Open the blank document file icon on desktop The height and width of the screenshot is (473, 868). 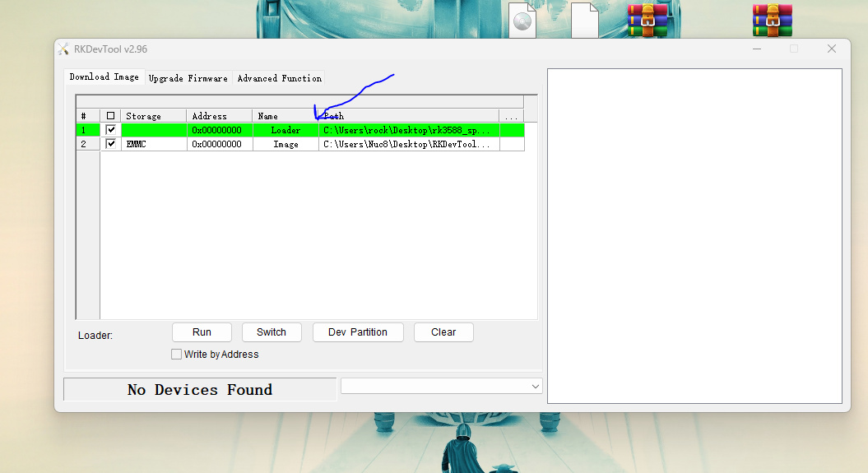pyautogui.click(x=585, y=21)
